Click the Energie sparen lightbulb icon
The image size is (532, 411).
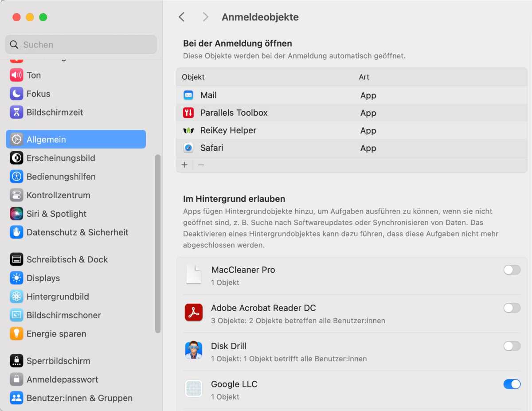(x=16, y=334)
